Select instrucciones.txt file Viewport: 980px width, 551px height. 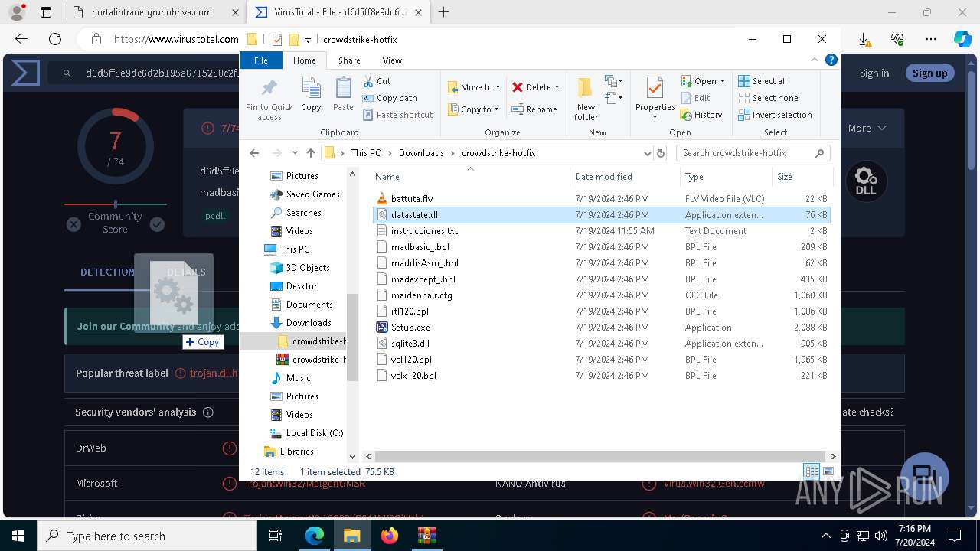424,231
